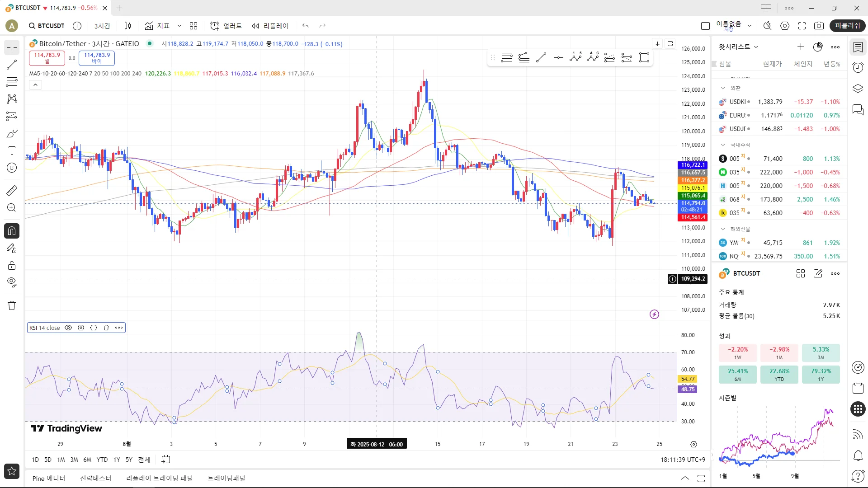Screen dimensions: 868x488
Task: Click the Publish button
Action: click(x=847, y=26)
